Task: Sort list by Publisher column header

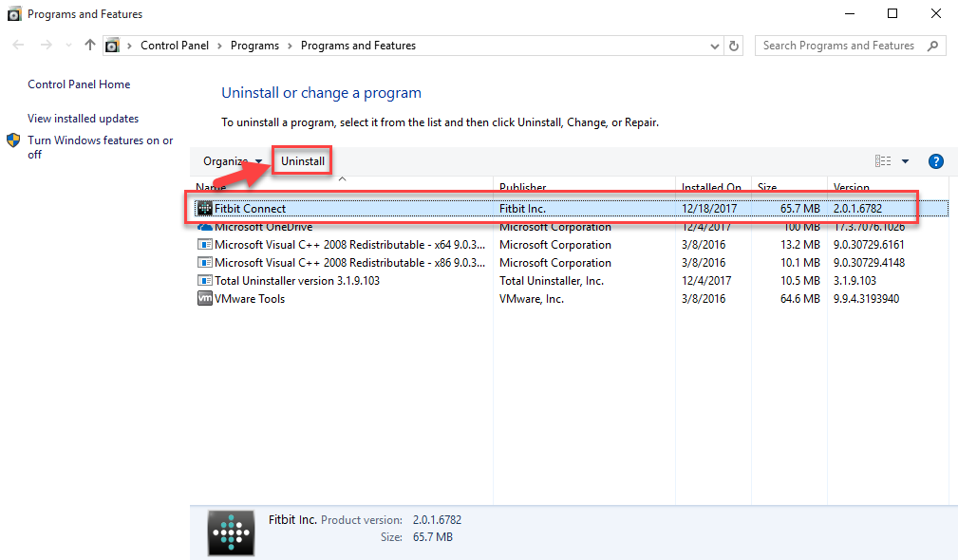Action: tap(523, 187)
